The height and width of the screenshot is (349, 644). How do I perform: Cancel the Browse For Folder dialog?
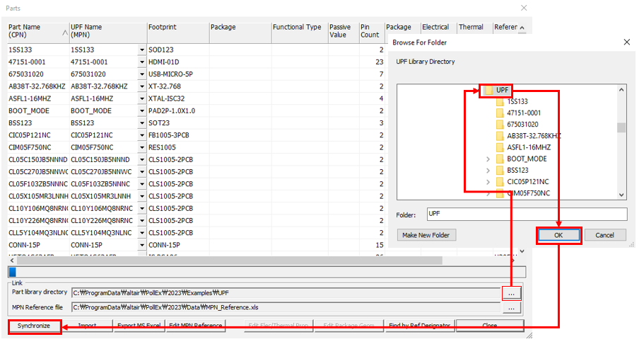click(x=604, y=235)
